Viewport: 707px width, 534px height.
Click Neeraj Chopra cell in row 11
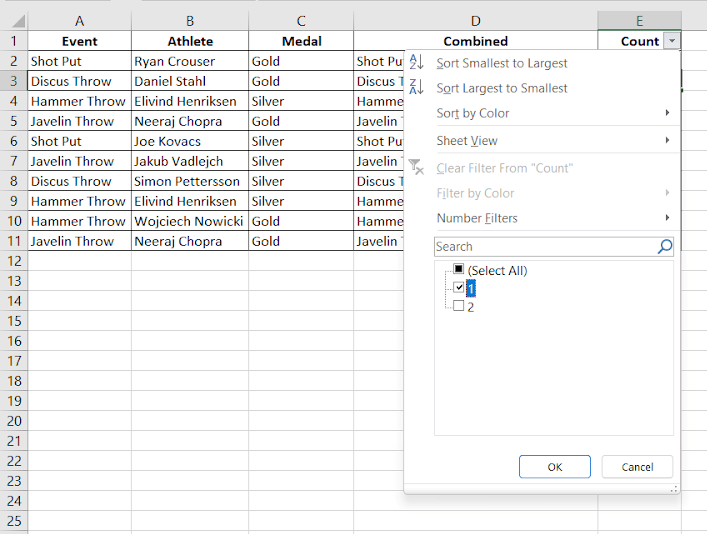tap(190, 241)
